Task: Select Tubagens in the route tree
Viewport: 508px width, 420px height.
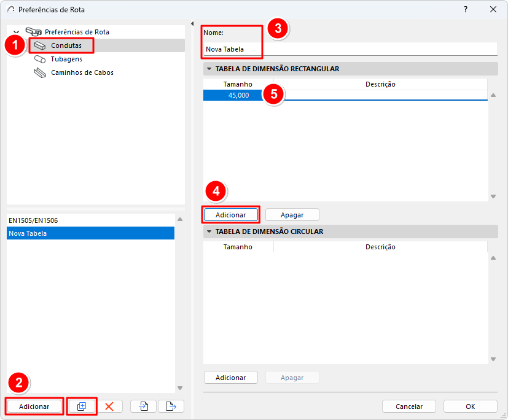Action: point(66,60)
